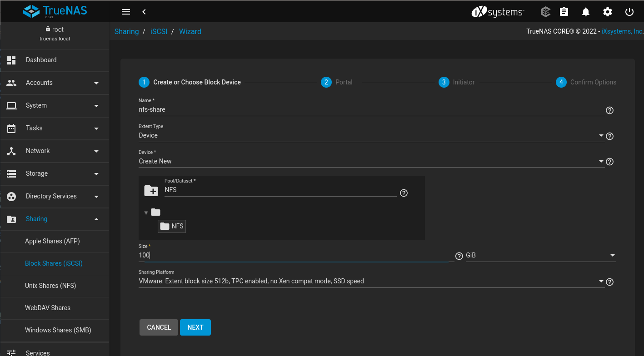644x356 pixels.
Task: Open the Sharing Platform dropdown
Action: coord(371,281)
